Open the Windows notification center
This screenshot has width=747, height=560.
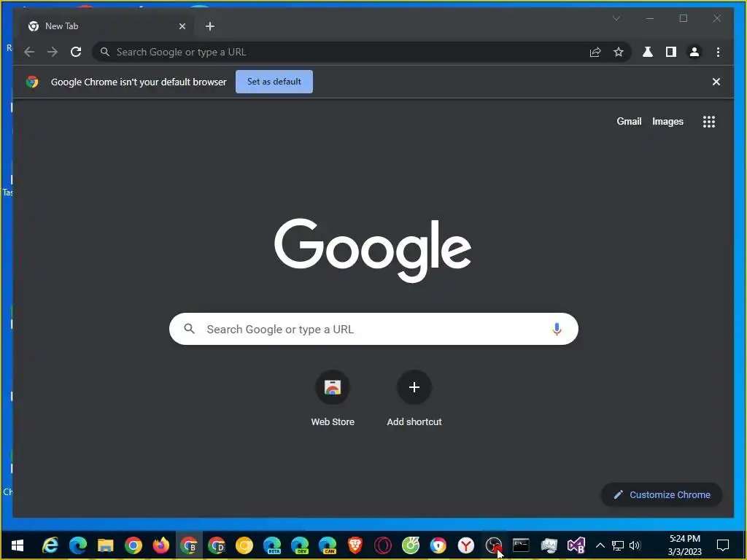[x=723, y=545]
